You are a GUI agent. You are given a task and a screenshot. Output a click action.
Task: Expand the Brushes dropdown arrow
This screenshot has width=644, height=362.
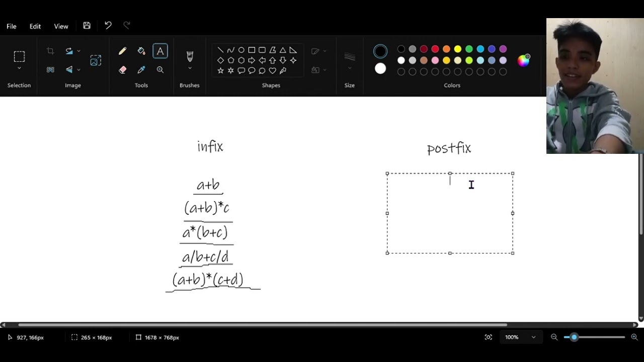click(190, 68)
